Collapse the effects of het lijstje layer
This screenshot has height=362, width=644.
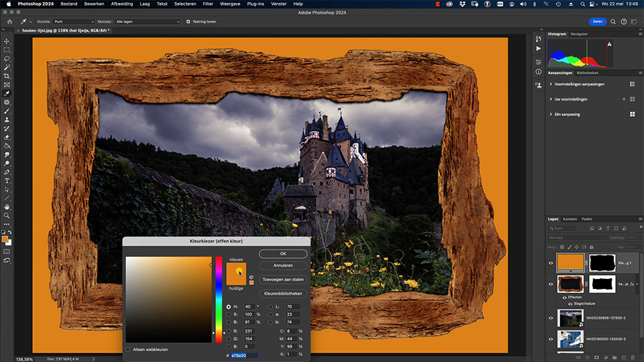point(637,284)
